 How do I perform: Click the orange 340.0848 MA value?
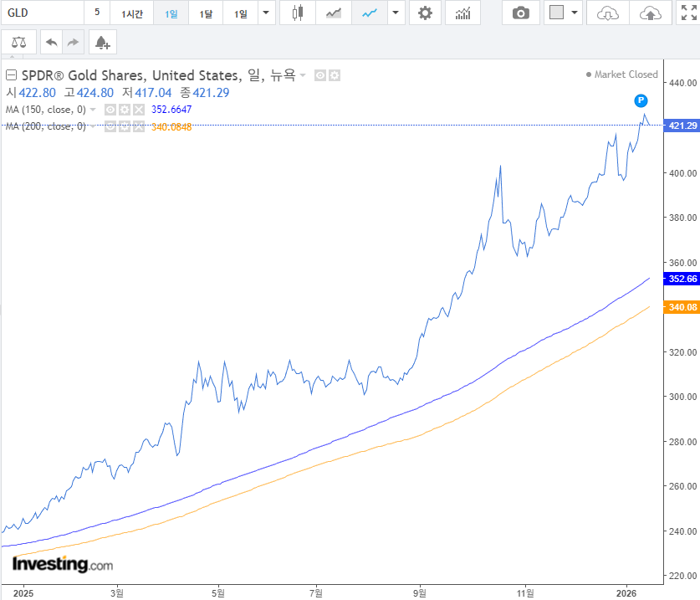[171, 127]
